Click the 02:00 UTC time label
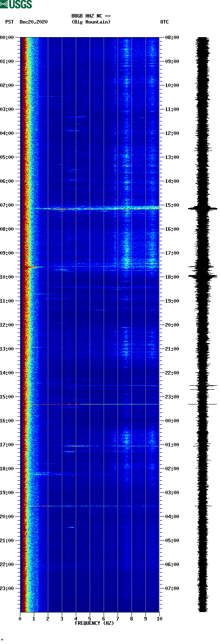220x644 pixels. tap(172, 468)
